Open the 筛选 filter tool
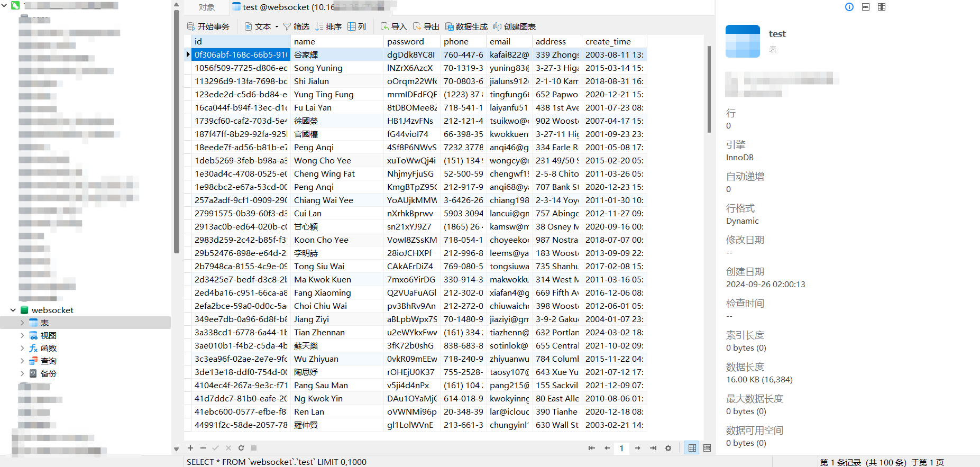 pos(296,26)
